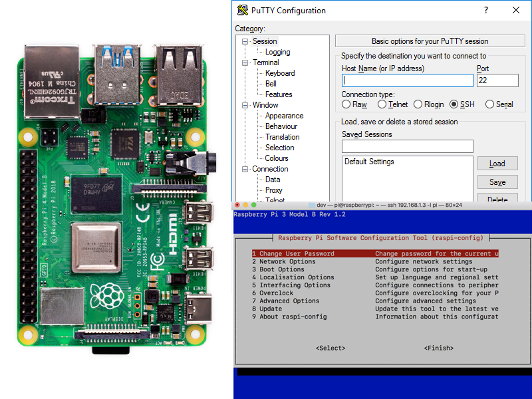Click the PuTTY help question mark button
This screenshot has height=399, width=532.
pyautogui.click(x=486, y=10)
